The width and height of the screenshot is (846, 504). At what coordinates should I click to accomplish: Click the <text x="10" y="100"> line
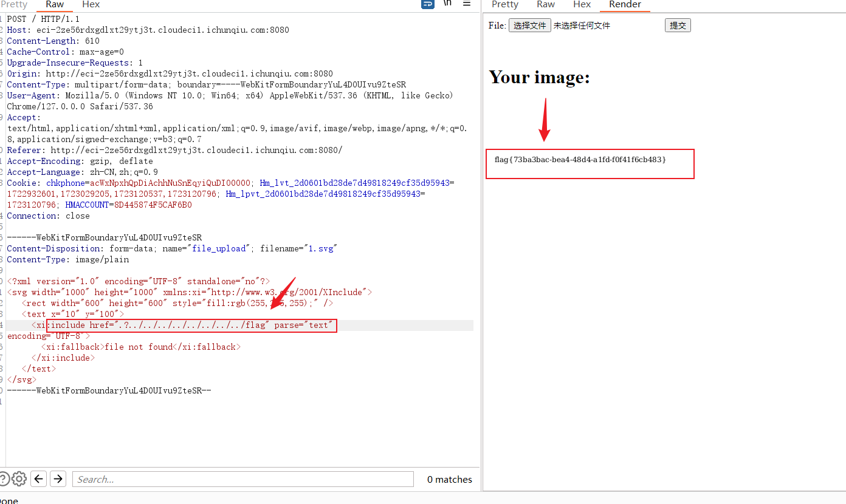73,314
